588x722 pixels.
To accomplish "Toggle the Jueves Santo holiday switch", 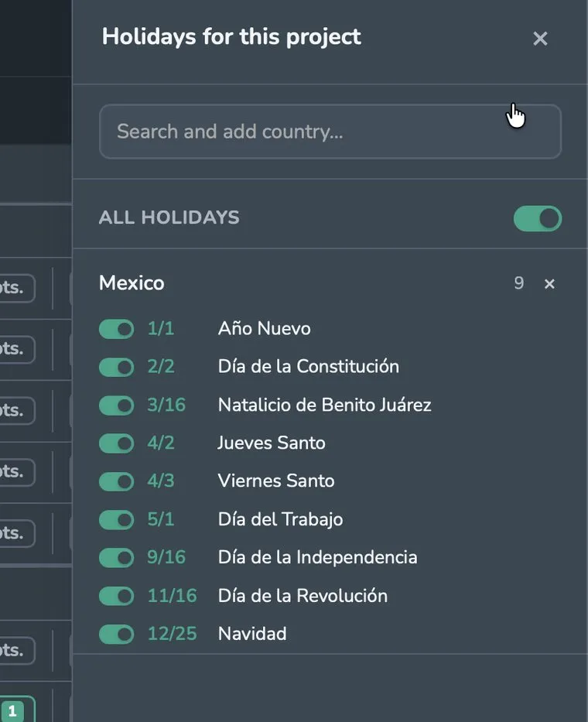I will [x=117, y=443].
